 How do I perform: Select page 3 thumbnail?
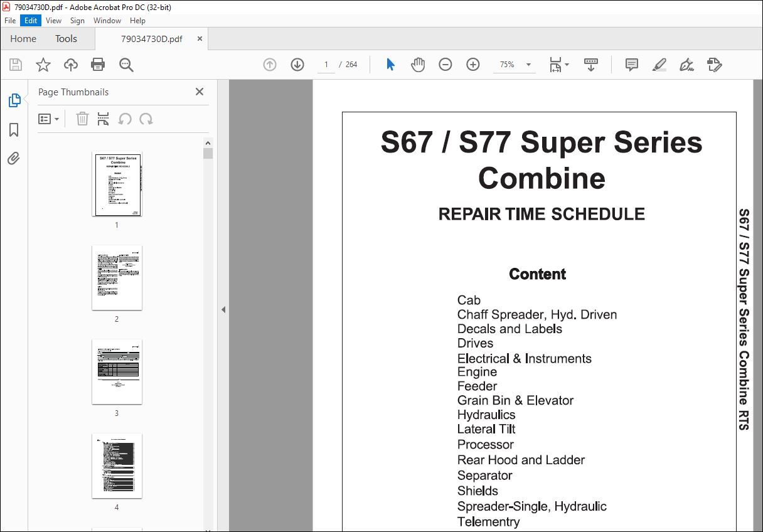pos(117,372)
